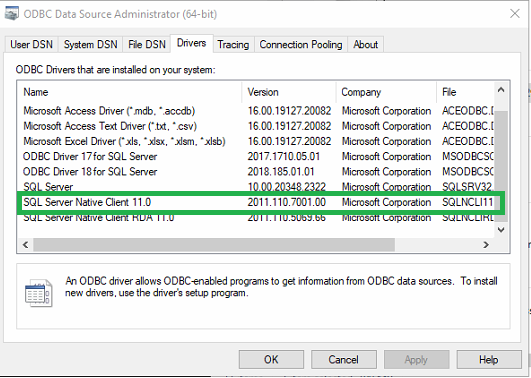Click the right arrow of horizontal scrollbar

(486, 245)
